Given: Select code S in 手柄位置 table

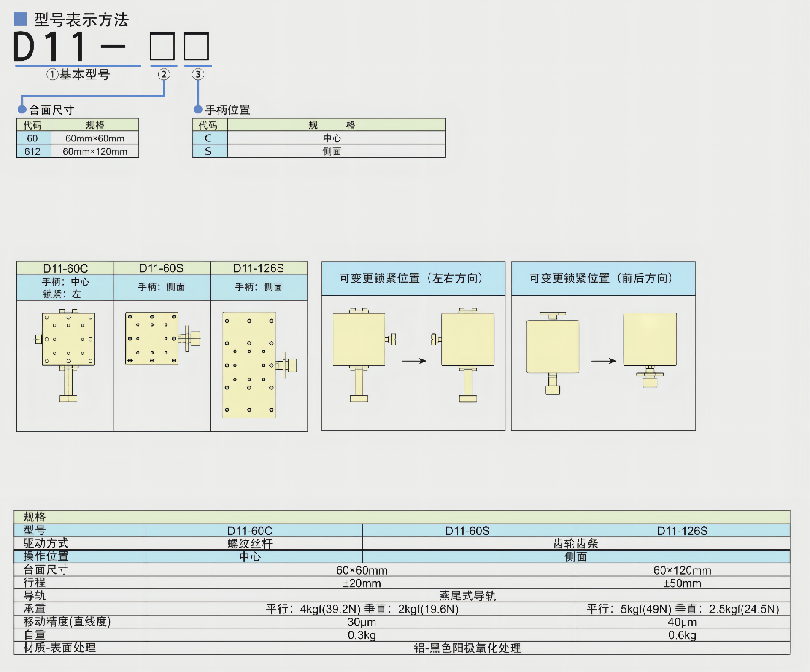Looking at the screenshot, I should tap(208, 151).
